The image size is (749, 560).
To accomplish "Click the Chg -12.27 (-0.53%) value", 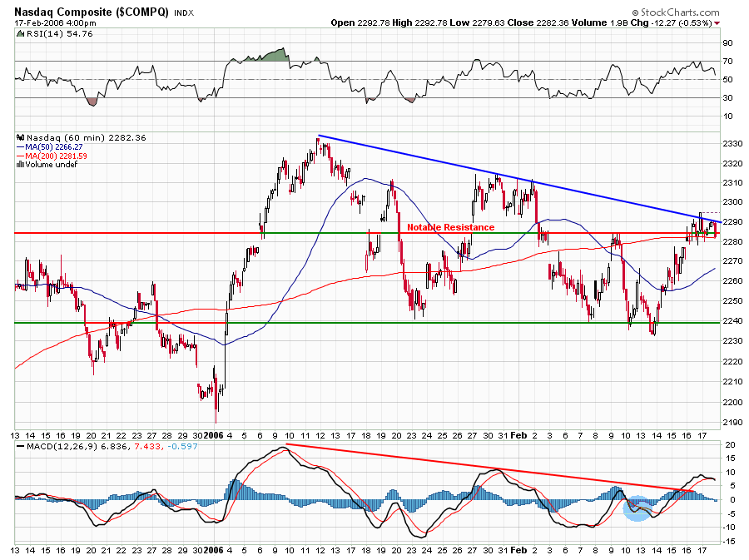I will click(x=671, y=23).
